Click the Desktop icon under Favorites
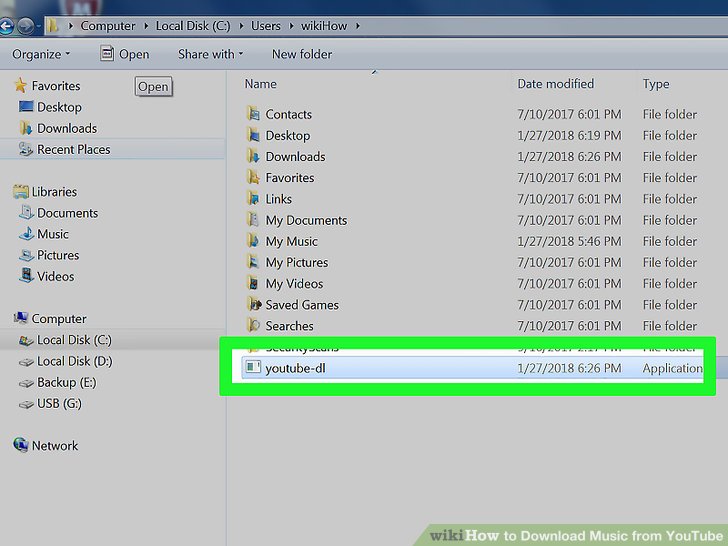 (x=26, y=107)
